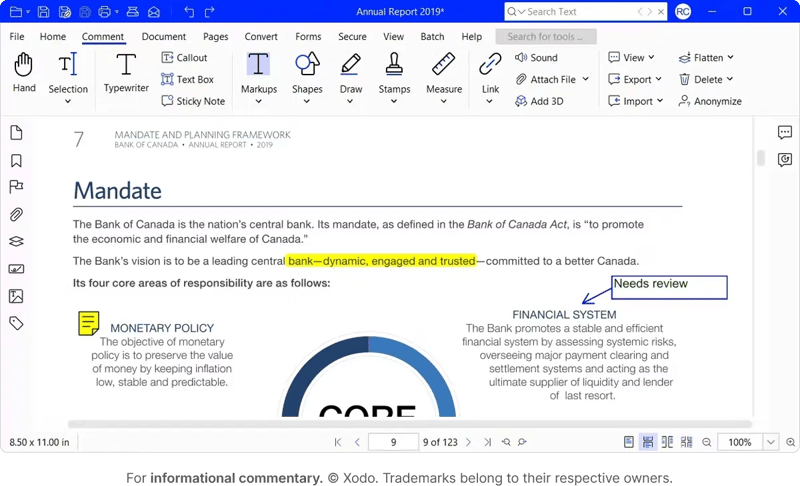This screenshot has height=486, width=800.
Task: Open the Pages thumbnail panel icon
Action: click(x=16, y=133)
